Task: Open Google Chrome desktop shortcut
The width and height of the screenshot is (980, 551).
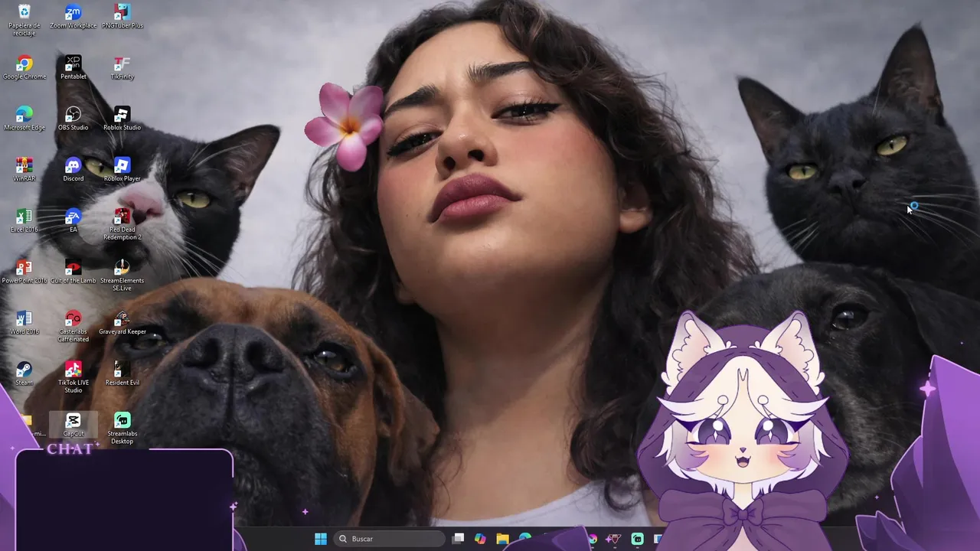Action: (x=24, y=67)
